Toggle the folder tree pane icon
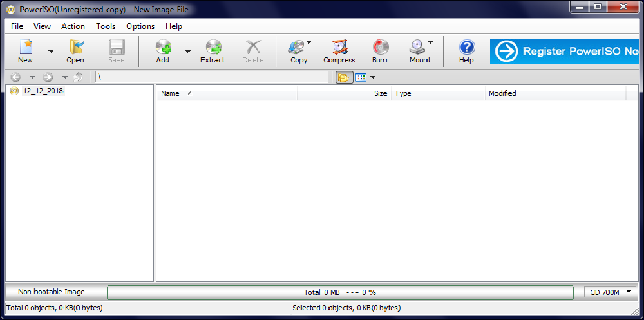Screen dimensions: 644x320 pos(344,77)
